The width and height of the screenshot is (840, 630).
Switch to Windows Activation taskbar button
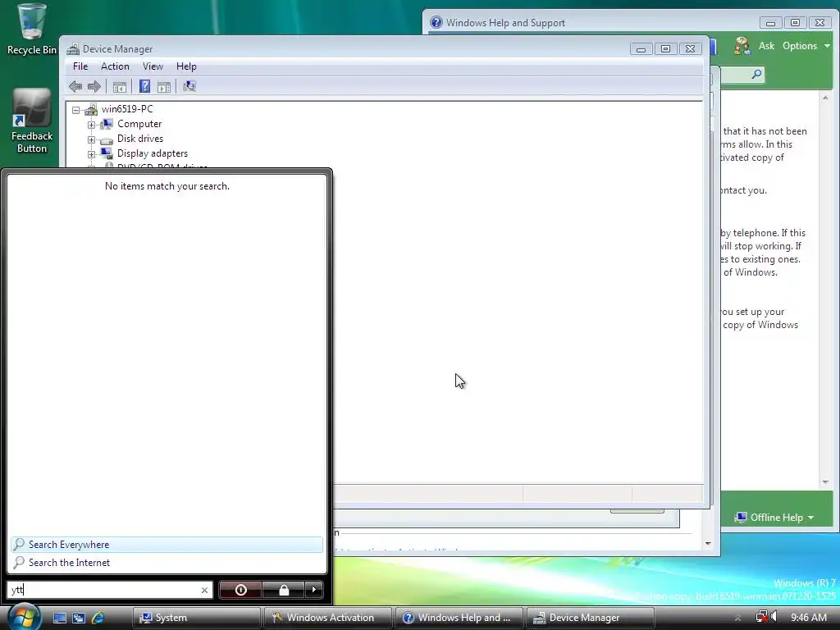pos(328,618)
